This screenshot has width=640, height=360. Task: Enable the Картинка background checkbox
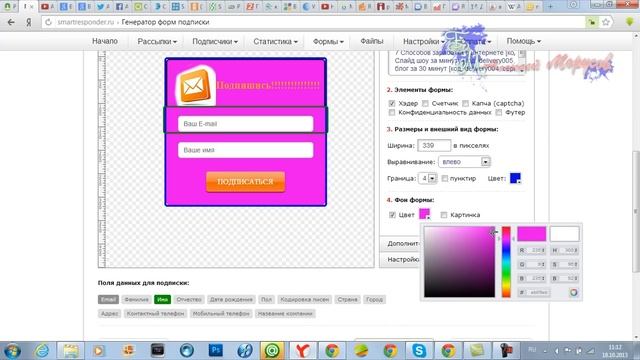(x=444, y=215)
